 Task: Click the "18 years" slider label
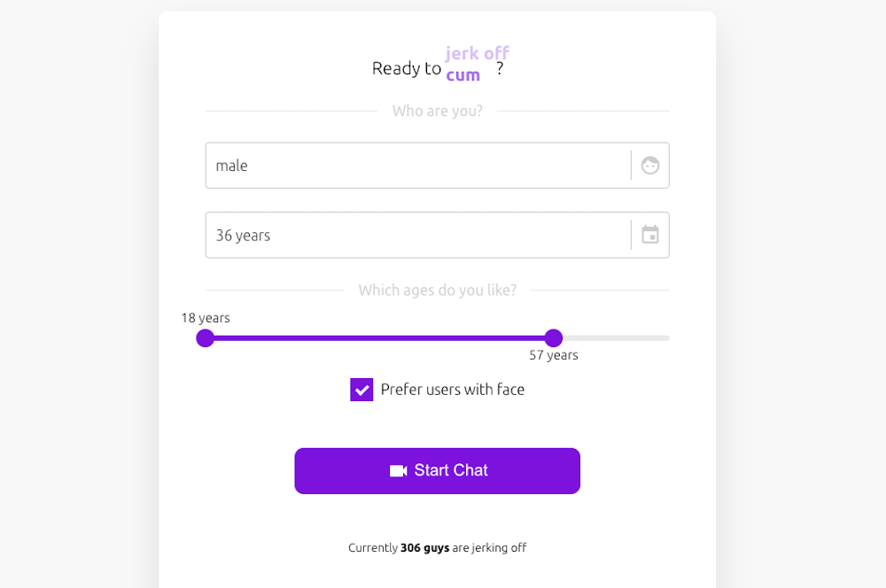click(206, 318)
